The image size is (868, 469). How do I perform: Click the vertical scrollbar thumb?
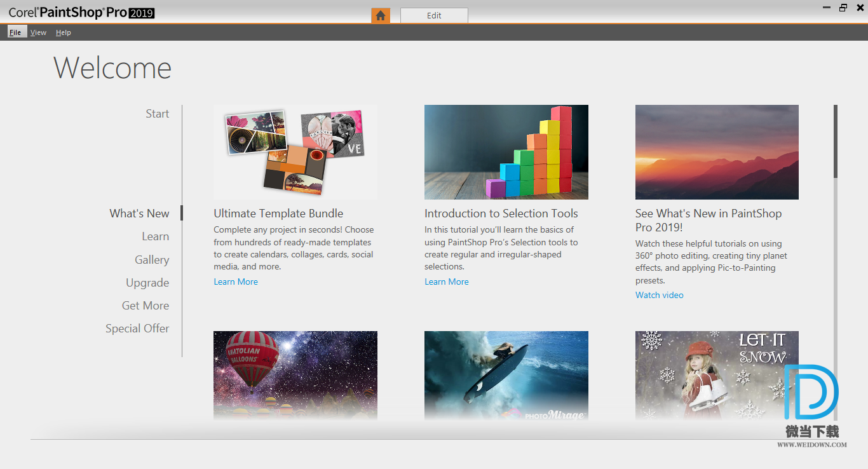[836, 141]
